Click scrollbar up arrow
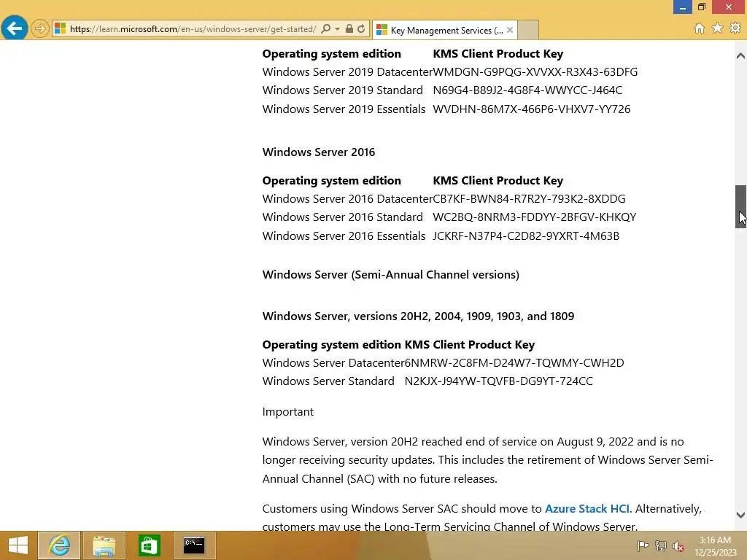 740,55
